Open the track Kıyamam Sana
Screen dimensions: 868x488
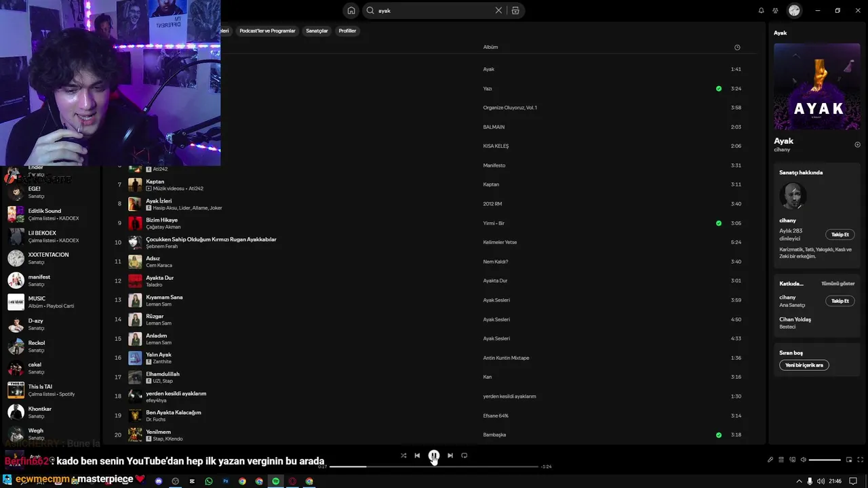[164, 298]
